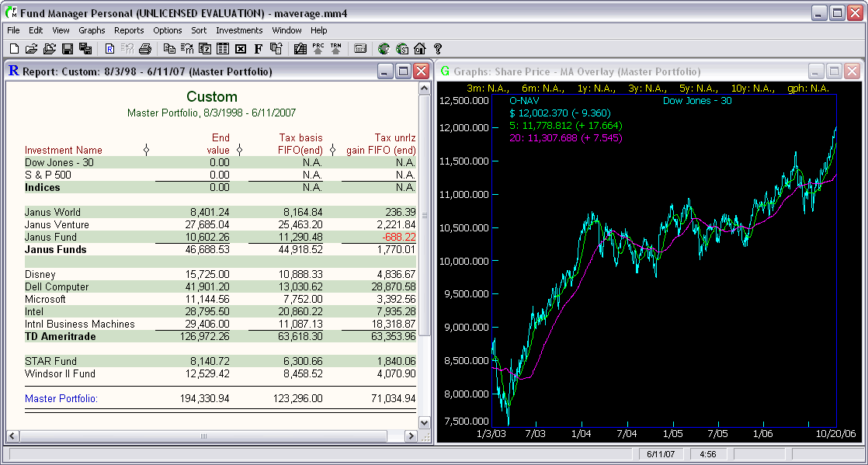Open the Graphs menu
The width and height of the screenshot is (868, 465).
click(92, 30)
